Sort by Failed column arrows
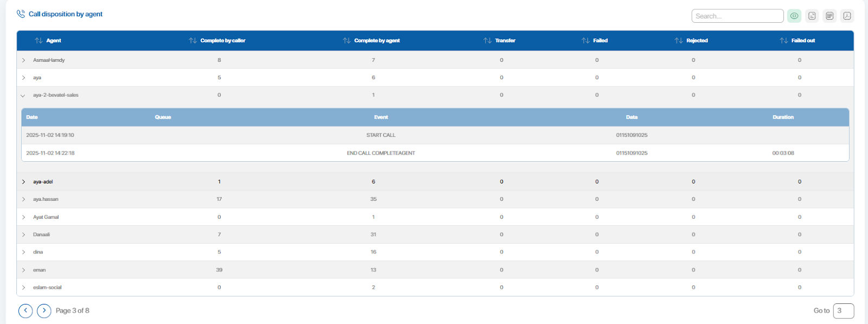 click(585, 41)
